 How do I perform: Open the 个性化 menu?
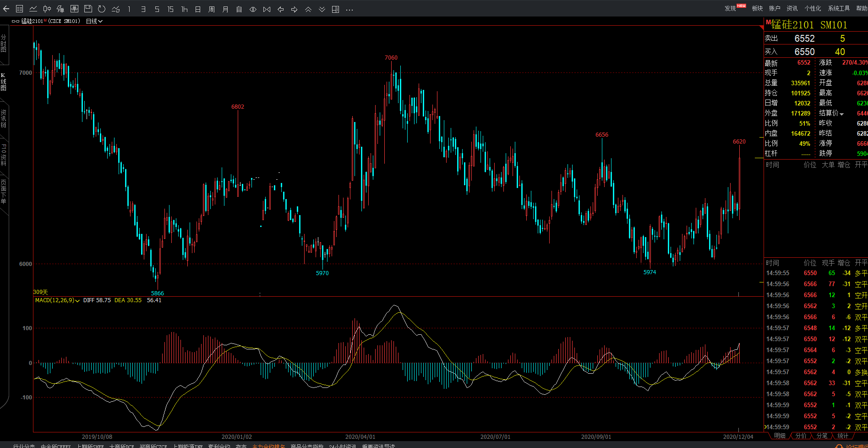tap(813, 8)
